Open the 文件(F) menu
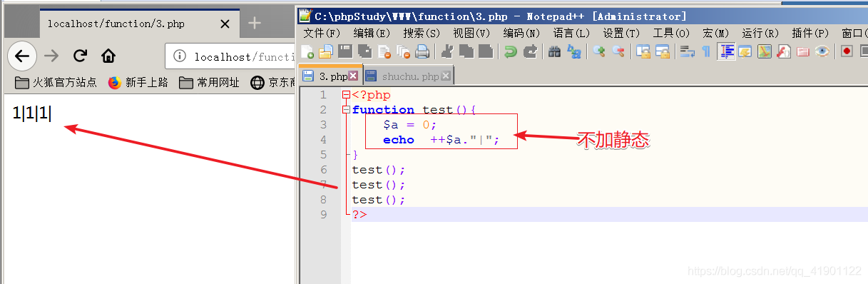Viewport: 868px width, 284px height. [322, 33]
